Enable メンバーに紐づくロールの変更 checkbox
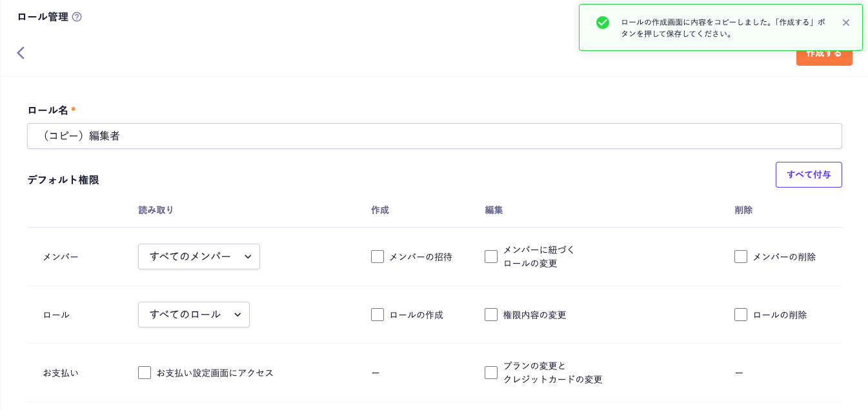 pyautogui.click(x=491, y=257)
